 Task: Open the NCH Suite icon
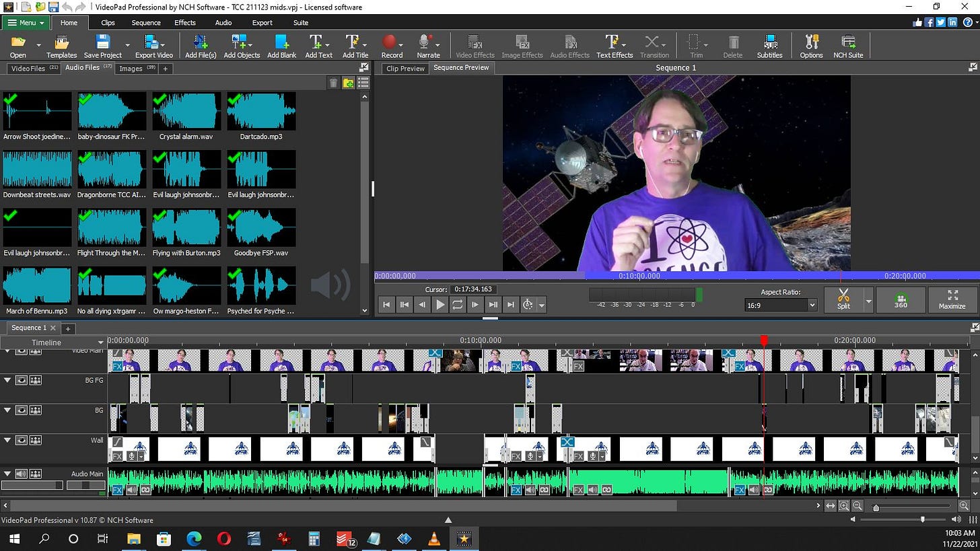848,46
